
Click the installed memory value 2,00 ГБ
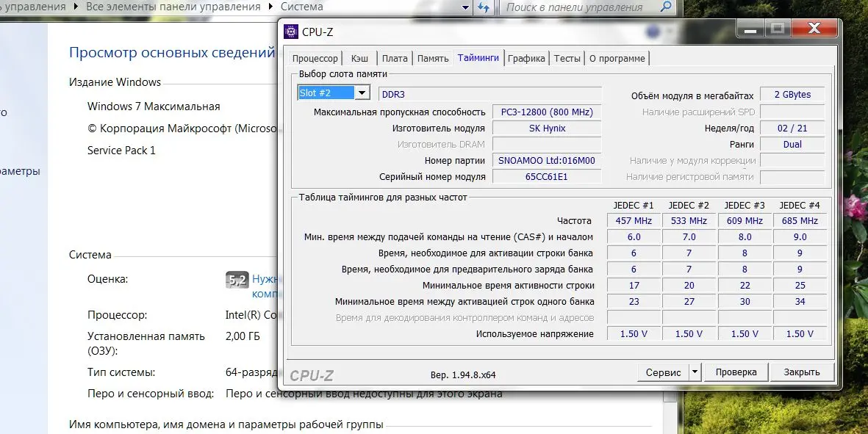tap(243, 336)
